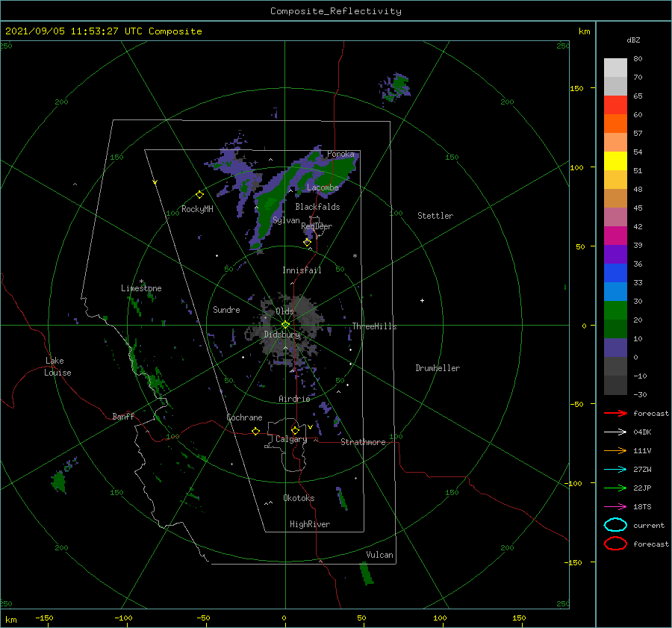The image size is (672, 628).
Task: Click the 04DK legend text
Action: pos(642,432)
